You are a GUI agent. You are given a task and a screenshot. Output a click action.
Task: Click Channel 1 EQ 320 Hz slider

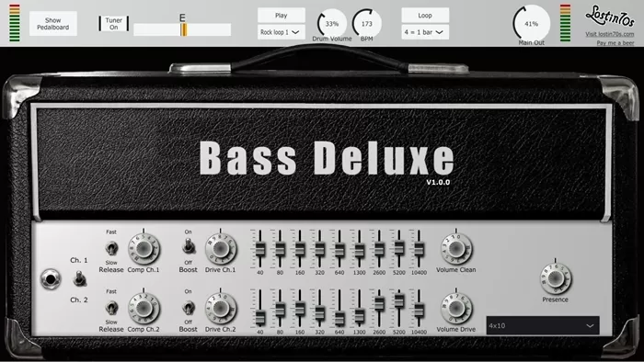click(319, 249)
